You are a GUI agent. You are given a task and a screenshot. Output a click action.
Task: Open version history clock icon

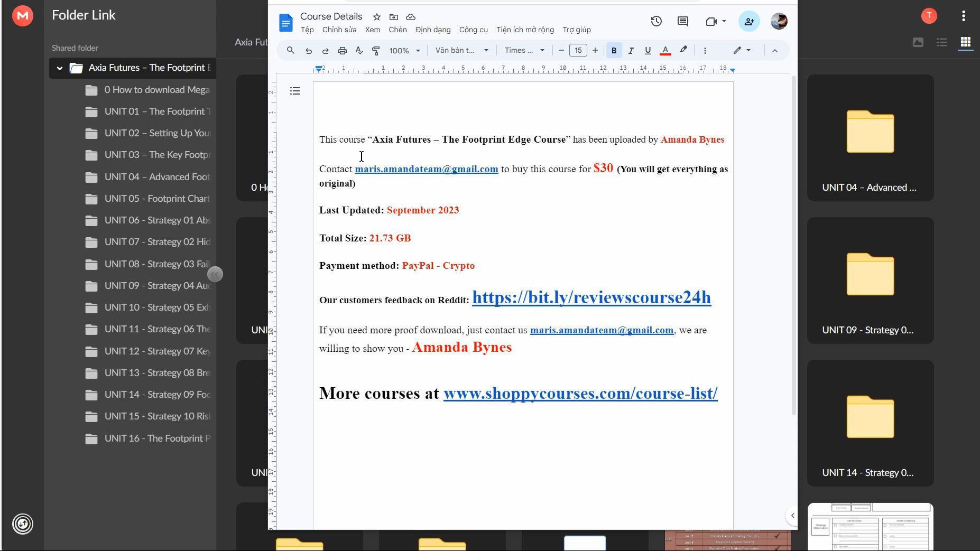click(x=656, y=21)
